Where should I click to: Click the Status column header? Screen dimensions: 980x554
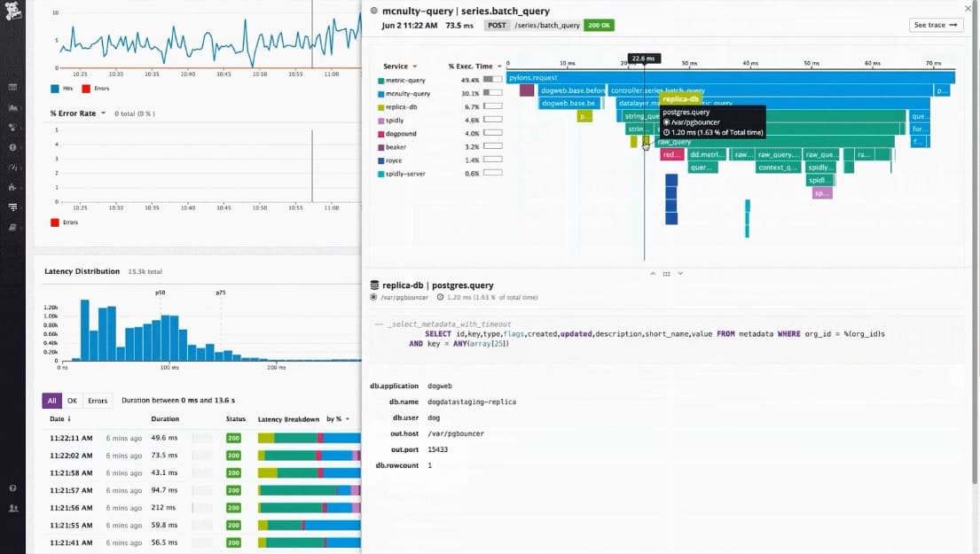click(x=236, y=419)
